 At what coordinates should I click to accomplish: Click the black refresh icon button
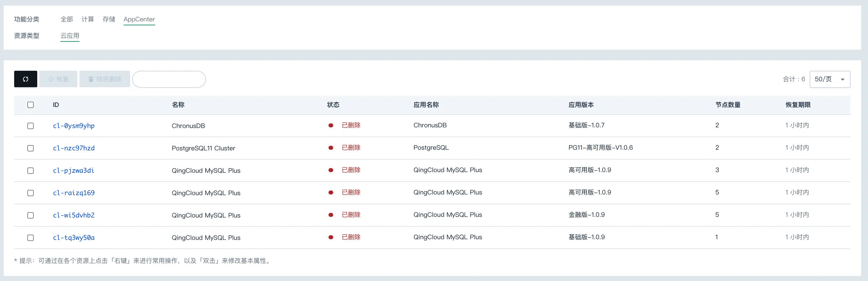point(26,79)
